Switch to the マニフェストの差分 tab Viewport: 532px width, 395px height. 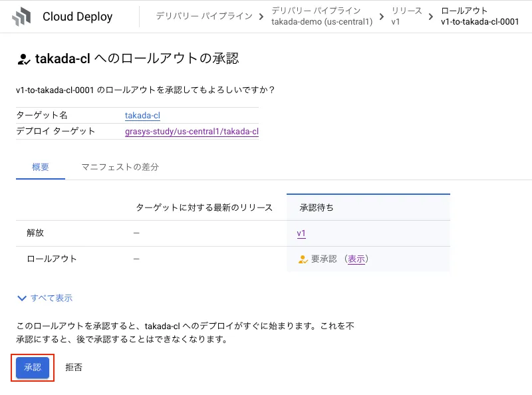tap(120, 167)
